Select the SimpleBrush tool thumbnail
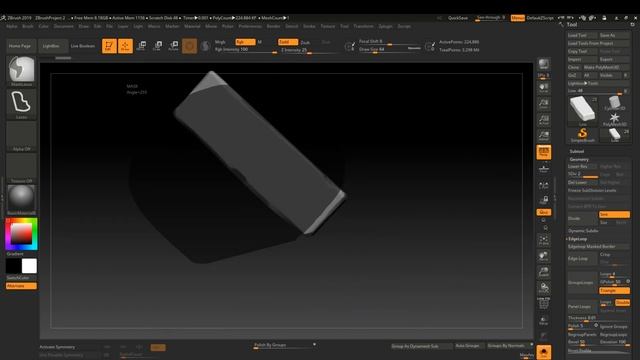The image size is (640, 360). pos(582,134)
